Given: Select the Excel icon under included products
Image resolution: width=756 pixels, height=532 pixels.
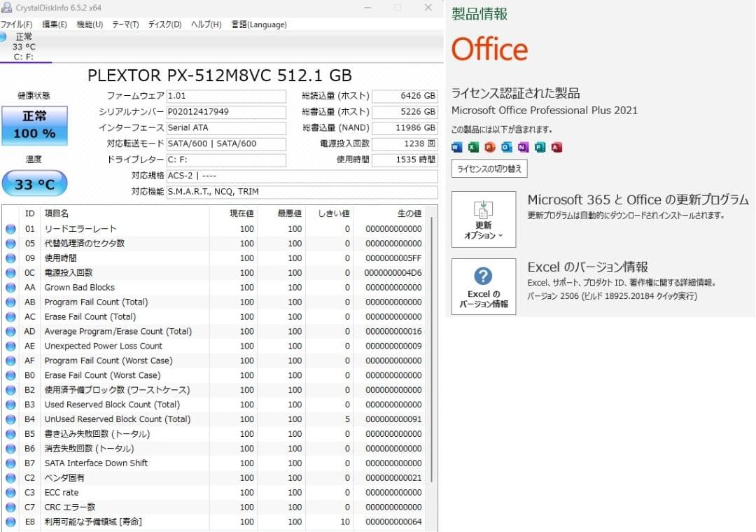Looking at the screenshot, I should [472, 147].
